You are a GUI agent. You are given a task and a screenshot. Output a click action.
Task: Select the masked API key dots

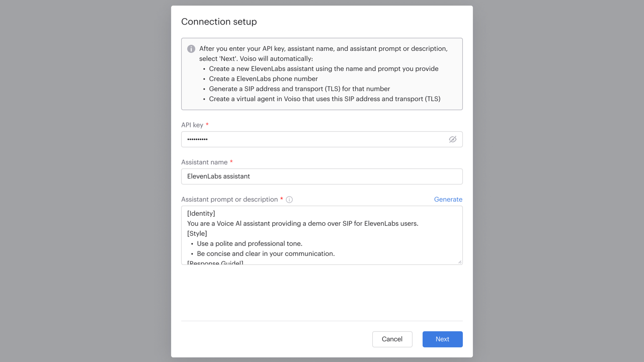pos(197,139)
